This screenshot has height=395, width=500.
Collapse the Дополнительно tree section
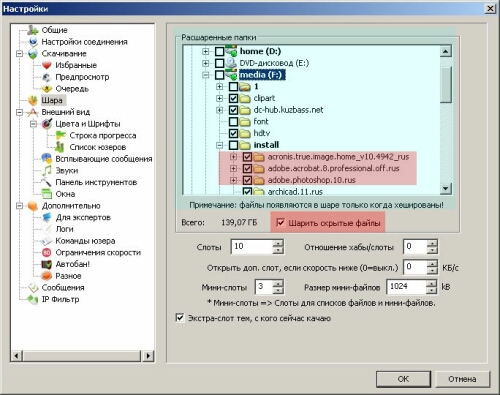pyautogui.click(x=19, y=206)
